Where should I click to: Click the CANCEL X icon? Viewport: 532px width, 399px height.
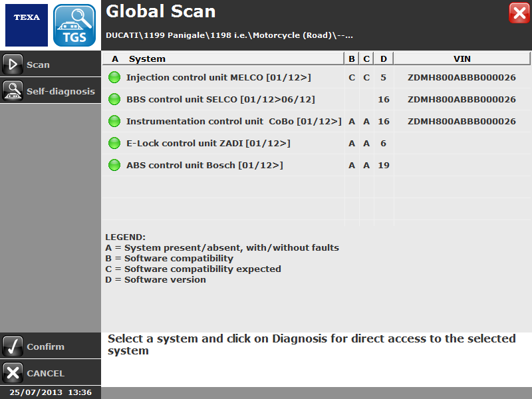point(13,372)
